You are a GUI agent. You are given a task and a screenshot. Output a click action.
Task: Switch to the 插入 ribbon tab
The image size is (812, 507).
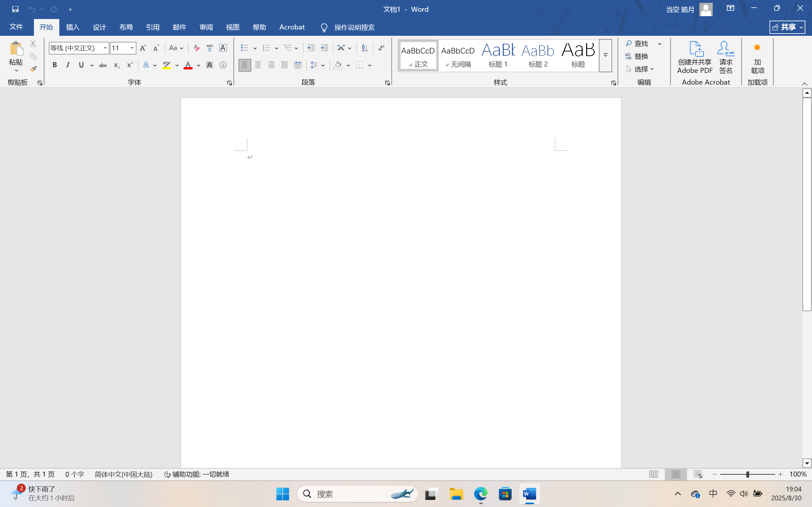72,27
